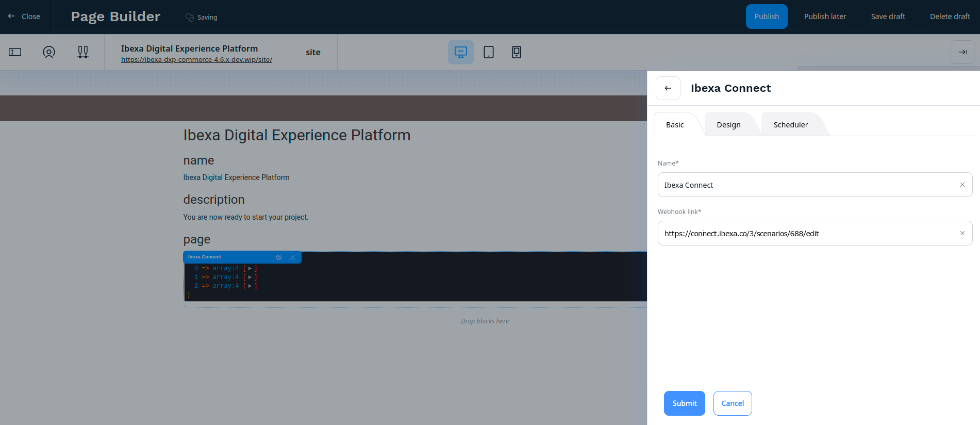Image resolution: width=980 pixels, height=425 pixels.
Task: Switch to mobile preview mode
Action: tap(516, 52)
